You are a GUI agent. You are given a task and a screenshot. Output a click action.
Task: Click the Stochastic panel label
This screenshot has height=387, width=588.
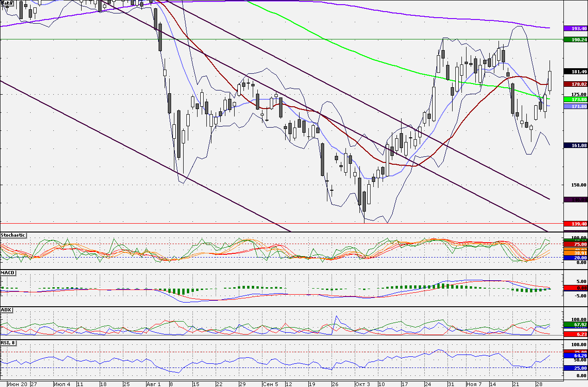[x=13, y=235]
